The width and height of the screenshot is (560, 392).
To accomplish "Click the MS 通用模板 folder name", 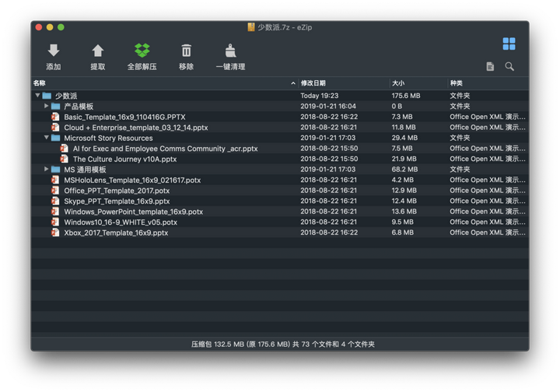I will point(85,170).
